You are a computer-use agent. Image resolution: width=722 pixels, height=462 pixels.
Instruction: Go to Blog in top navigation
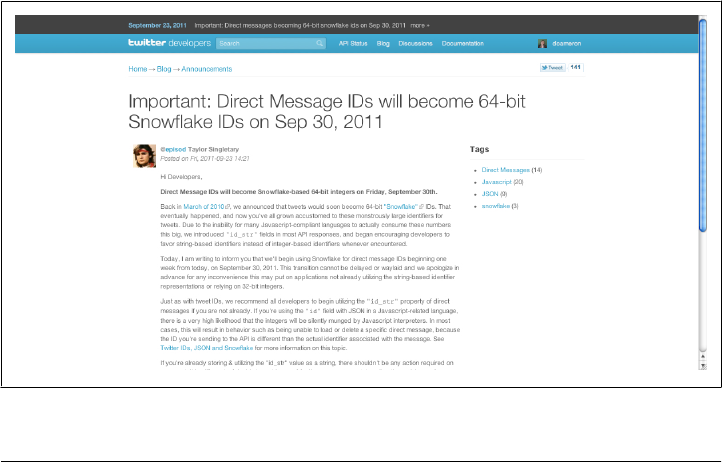tap(383, 43)
